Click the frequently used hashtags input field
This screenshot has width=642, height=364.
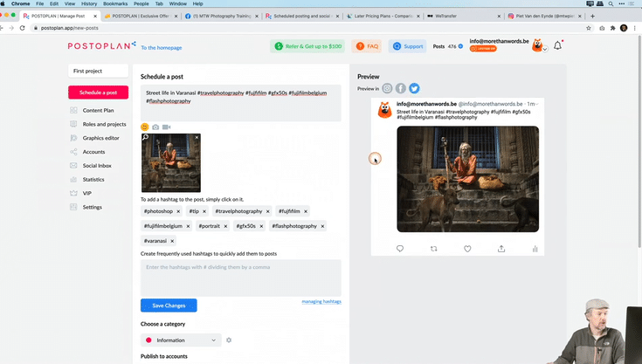coord(241,278)
